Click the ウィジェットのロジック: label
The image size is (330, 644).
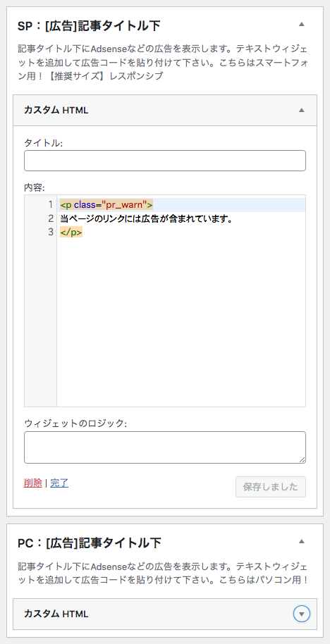(x=75, y=423)
